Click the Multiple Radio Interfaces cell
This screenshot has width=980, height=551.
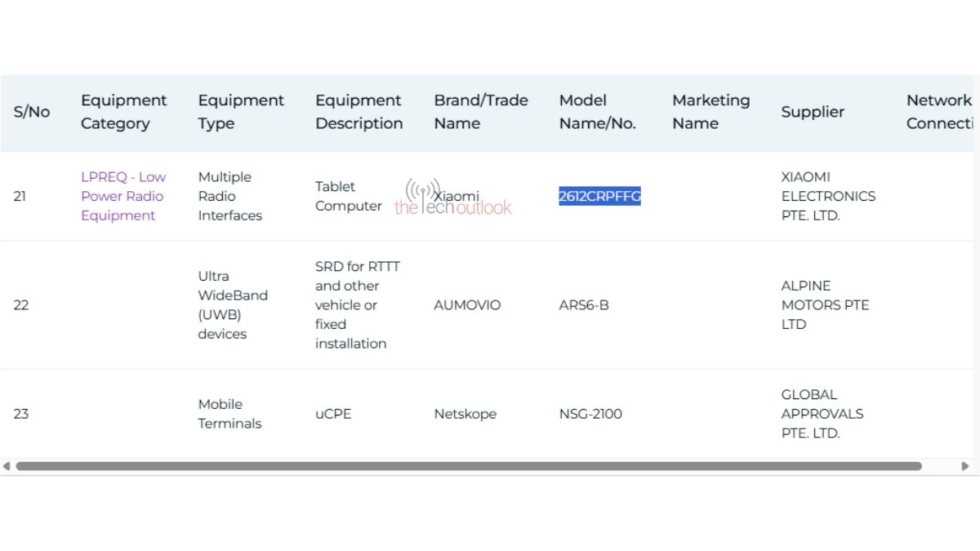(x=230, y=196)
